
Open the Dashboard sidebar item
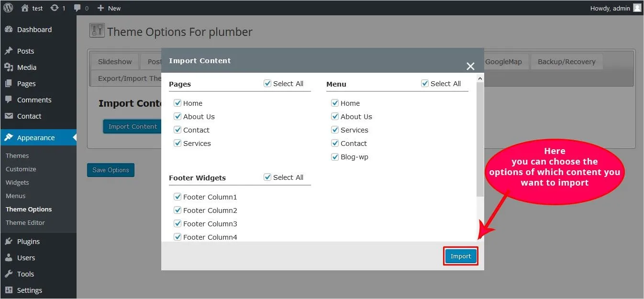[x=34, y=30]
